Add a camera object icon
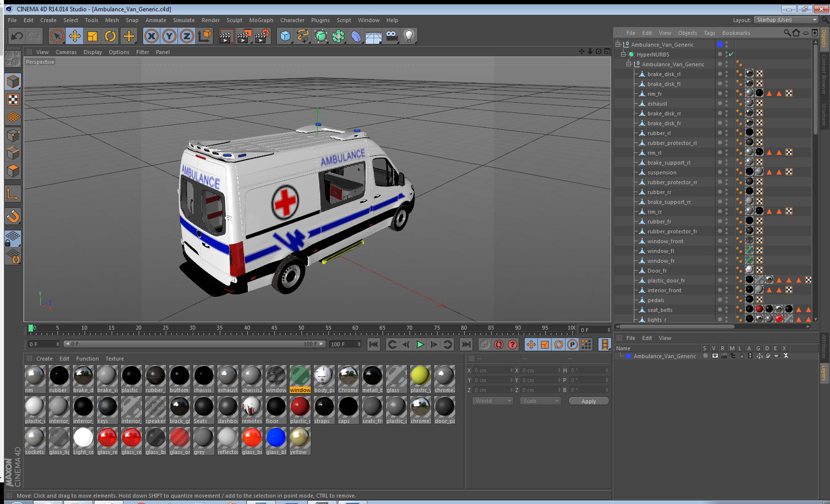The height and width of the screenshot is (504, 830). 391,36
